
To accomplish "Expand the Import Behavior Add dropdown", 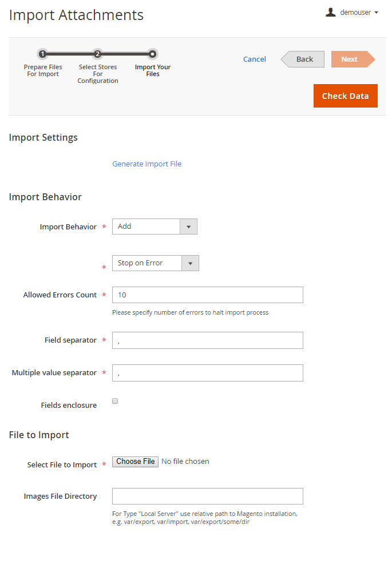I will [x=155, y=227].
